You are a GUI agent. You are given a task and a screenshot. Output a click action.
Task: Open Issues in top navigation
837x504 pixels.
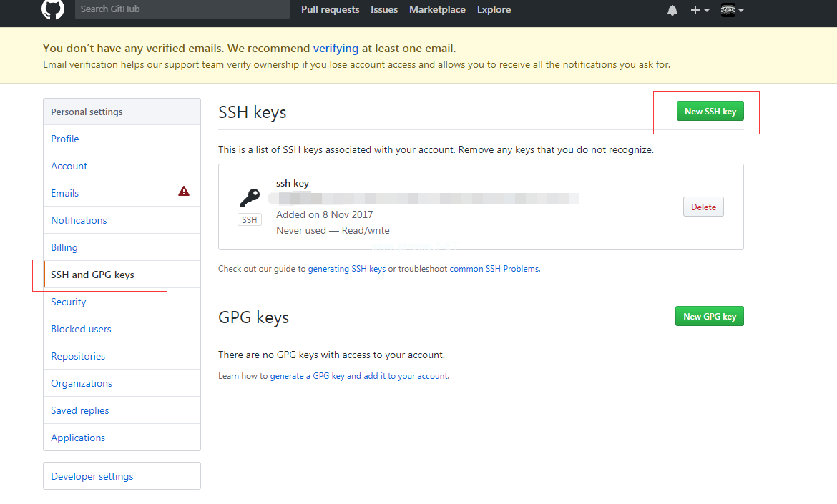pyautogui.click(x=384, y=9)
